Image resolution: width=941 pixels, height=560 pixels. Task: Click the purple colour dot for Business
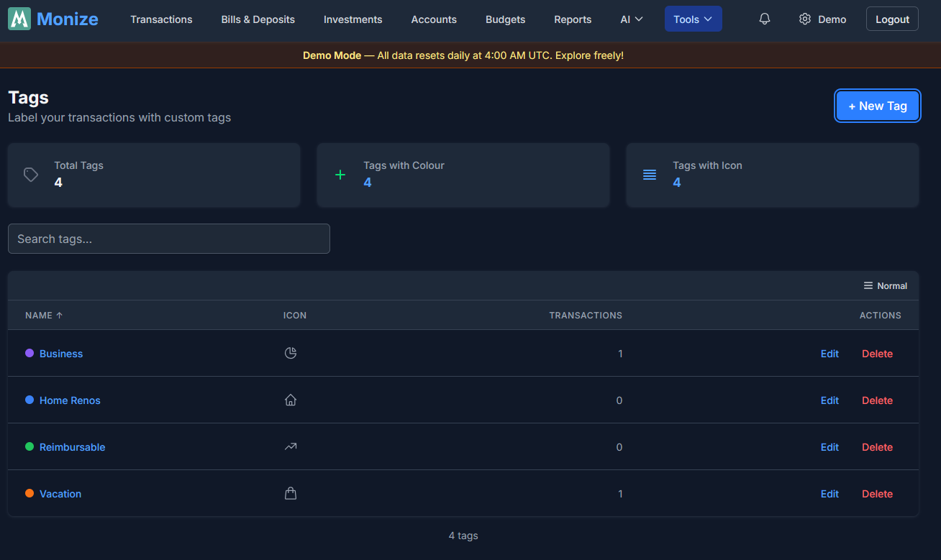pyautogui.click(x=29, y=353)
